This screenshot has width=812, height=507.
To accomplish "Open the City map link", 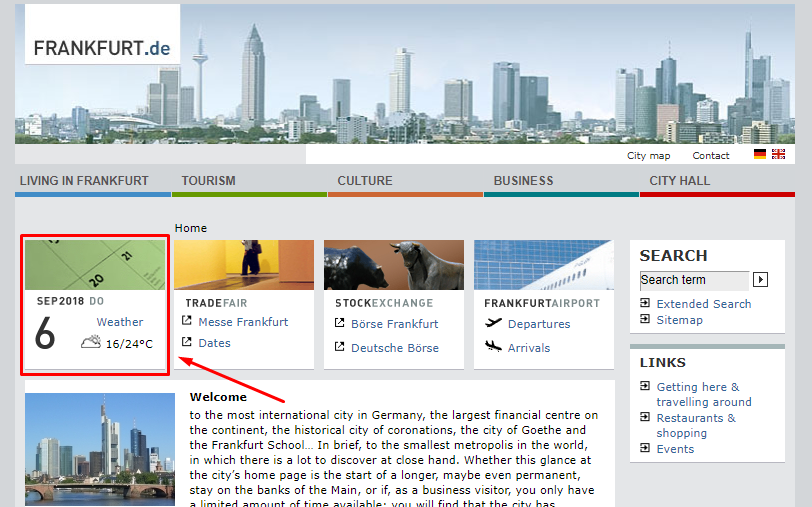I will [648, 156].
